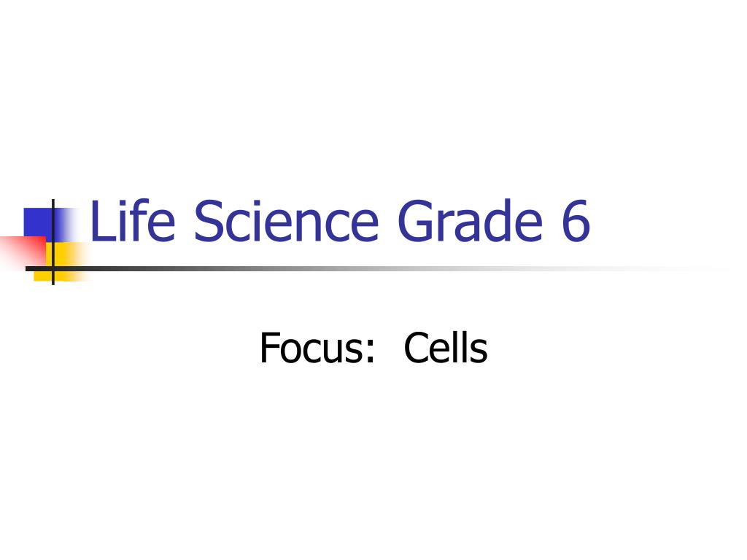Image resolution: width=747 pixels, height=560 pixels.
Task: Select the vertical black line graphic
Action: 53,241
